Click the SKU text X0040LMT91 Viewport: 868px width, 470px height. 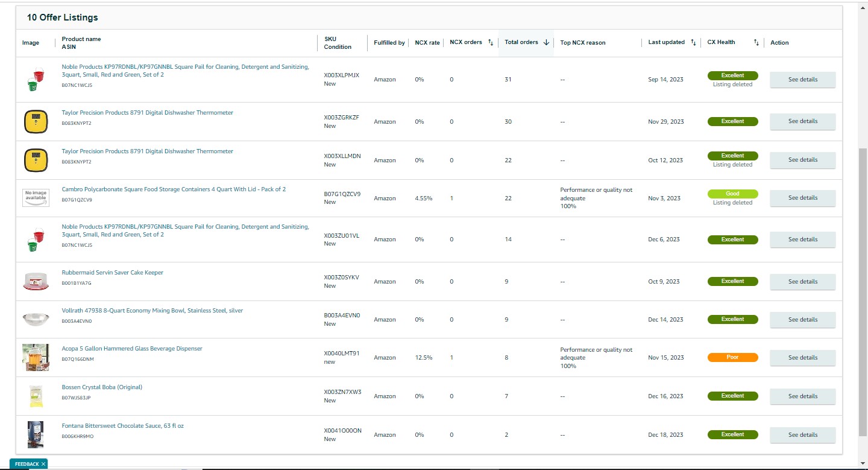pos(341,354)
